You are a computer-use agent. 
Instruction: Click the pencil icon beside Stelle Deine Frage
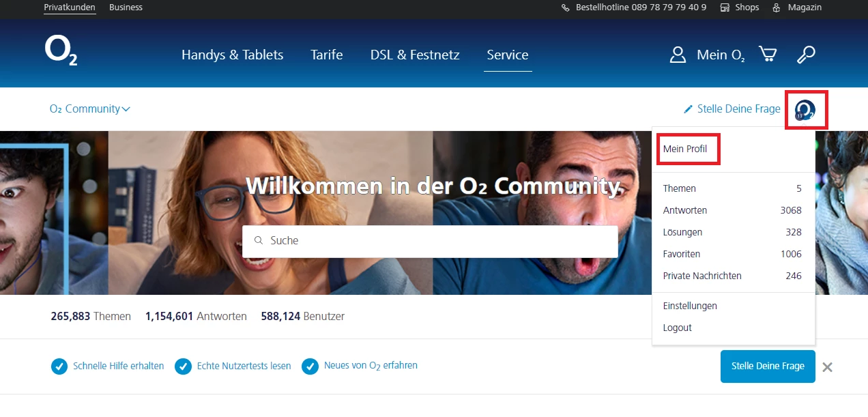(688, 109)
